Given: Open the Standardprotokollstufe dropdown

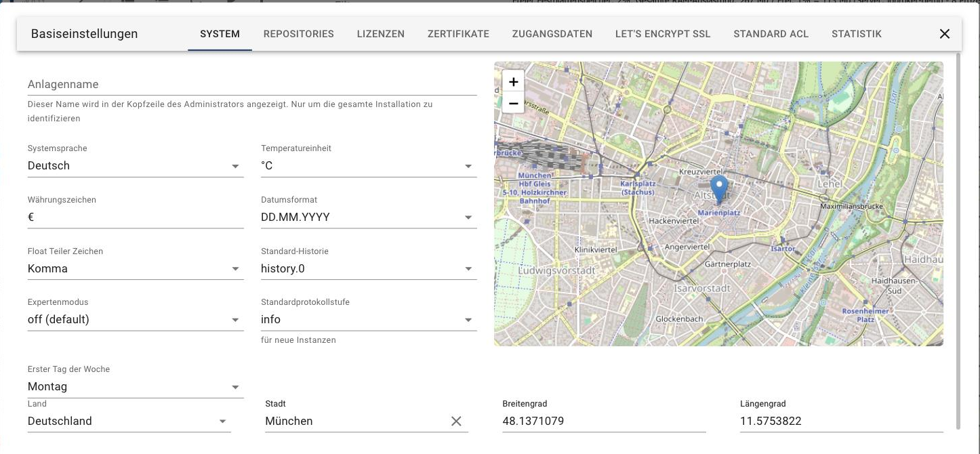Looking at the screenshot, I should click(369, 320).
